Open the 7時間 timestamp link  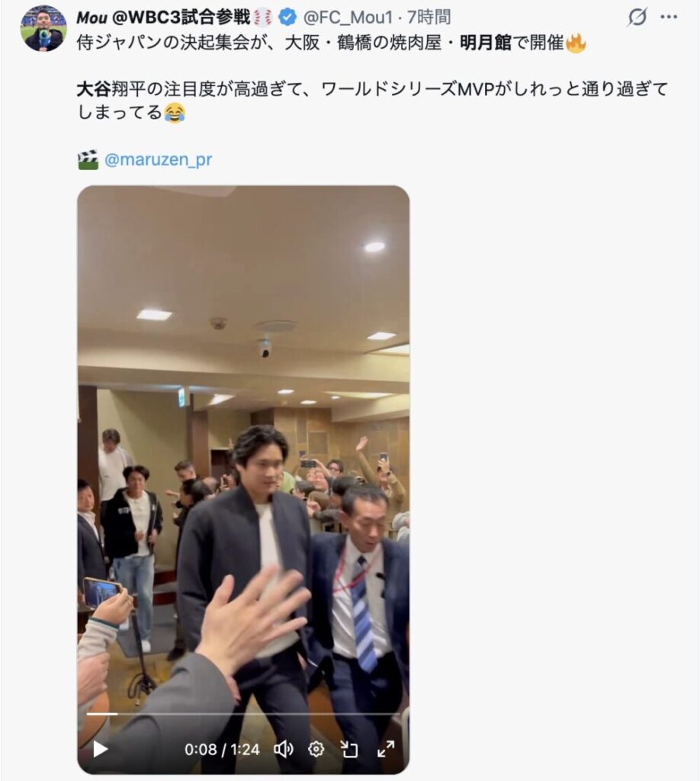(429, 18)
